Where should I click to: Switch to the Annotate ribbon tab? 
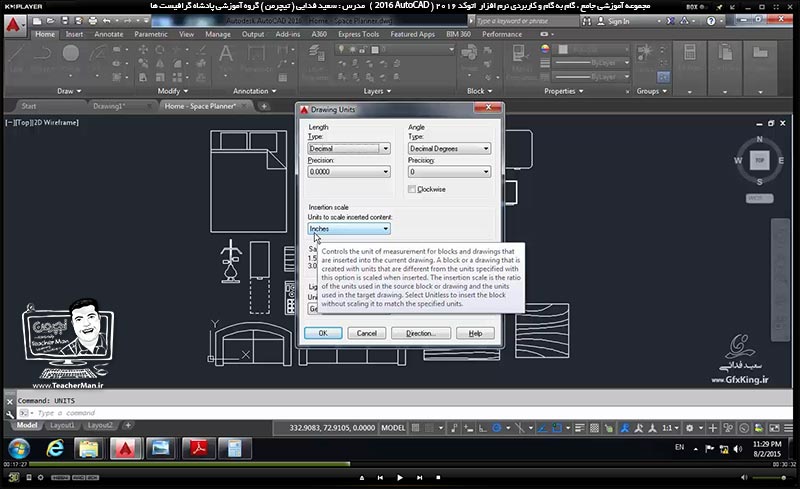click(x=109, y=34)
